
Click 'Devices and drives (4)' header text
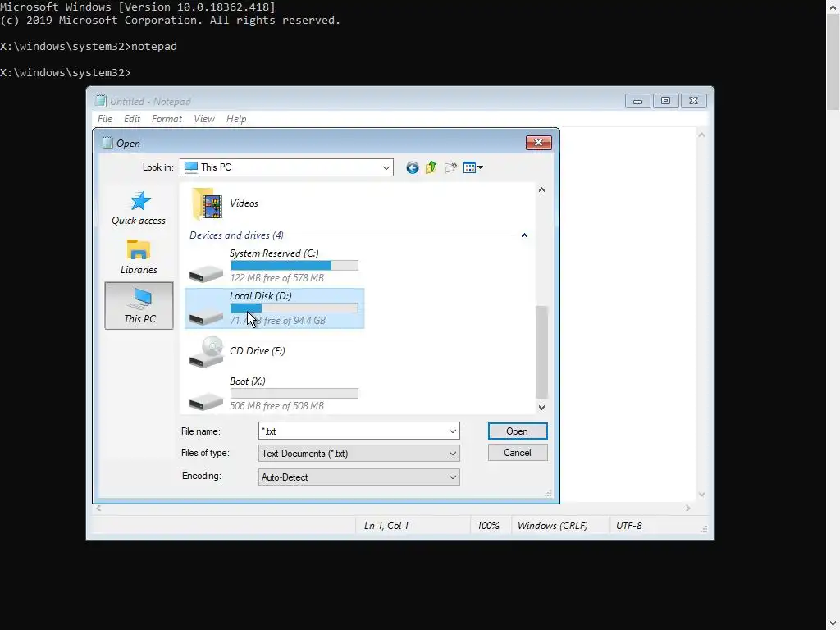pyautogui.click(x=236, y=235)
